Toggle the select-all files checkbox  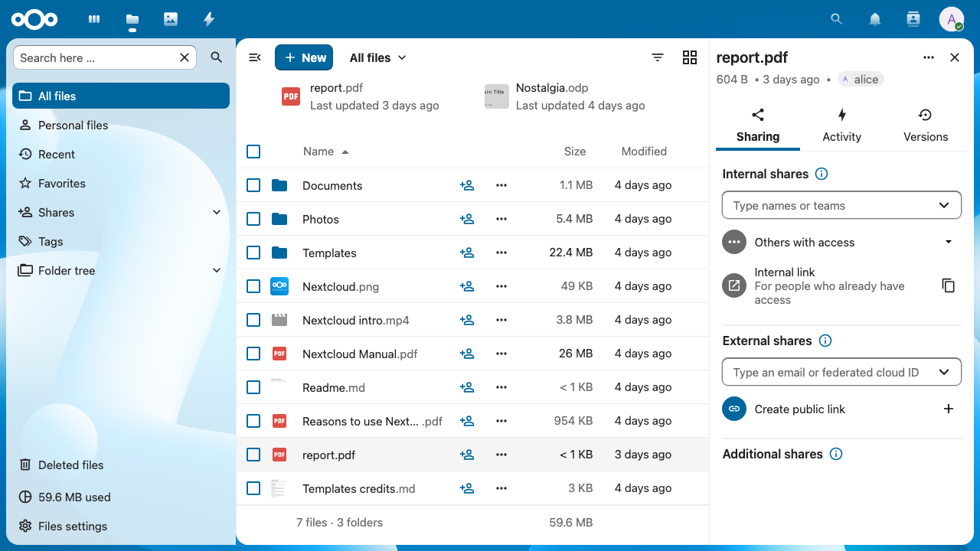tap(253, 152)
